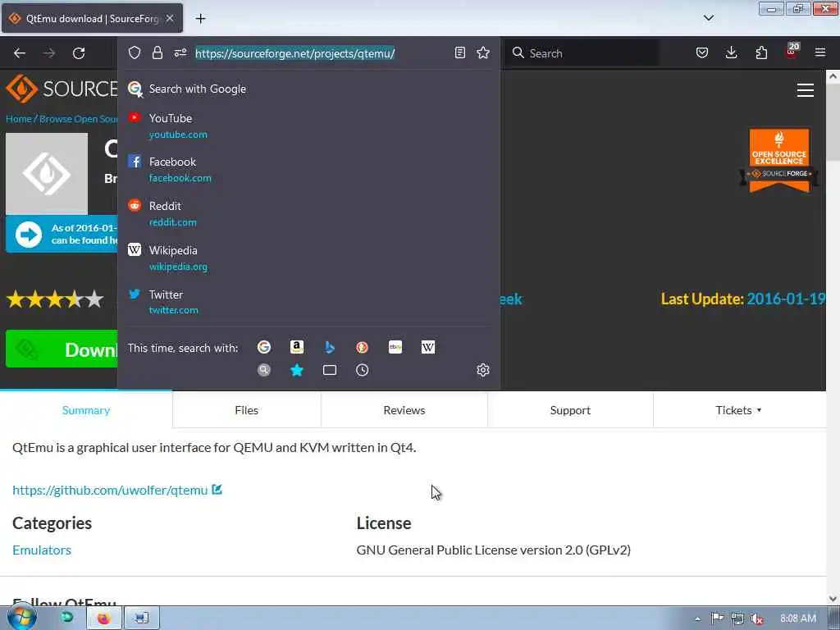Bookmark this page with the star
This screenshot has height=630, width=840.
tap(483, 52)
